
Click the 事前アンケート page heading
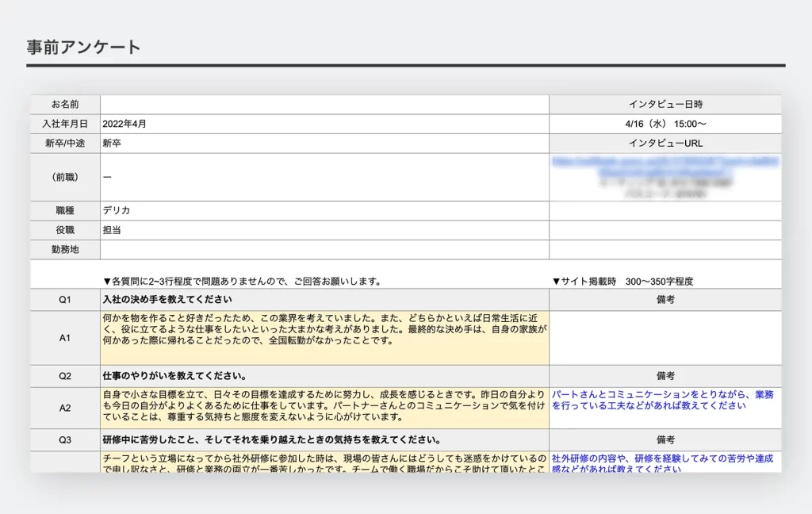tap(83, 47)
